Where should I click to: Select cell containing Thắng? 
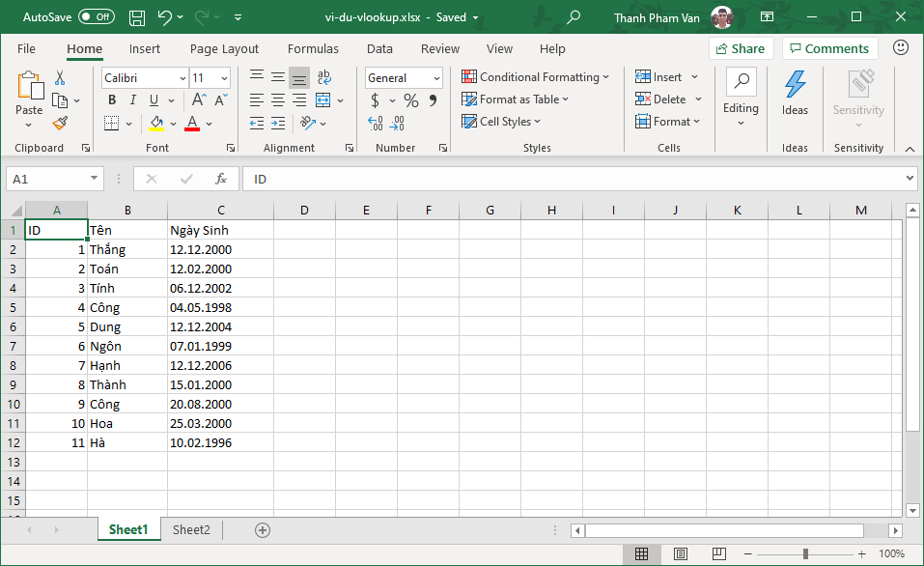pyautogui.click(x=127, y=249)
